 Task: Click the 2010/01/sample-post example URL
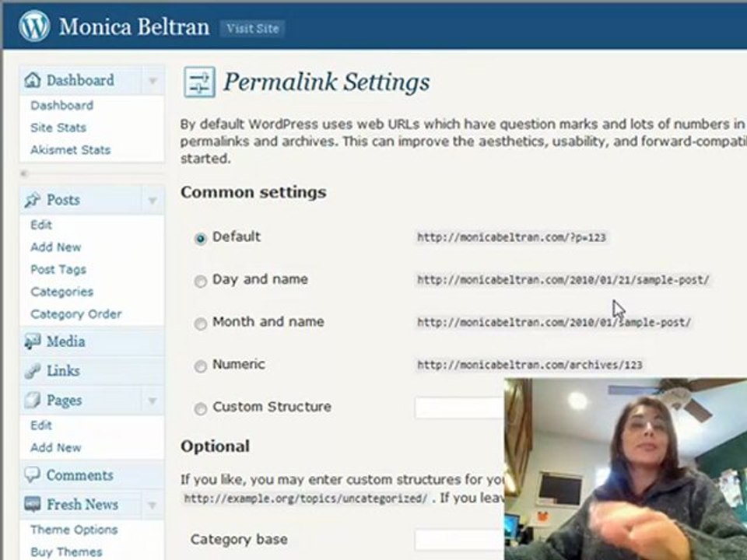(554, 322)
